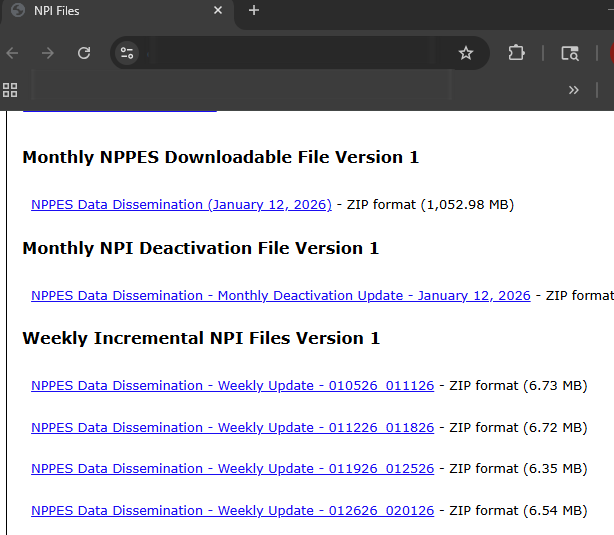The height and width of the screenshot is (535, 614).
Task: Download Weekly Update 010526_011126 file
Action: 232,386
